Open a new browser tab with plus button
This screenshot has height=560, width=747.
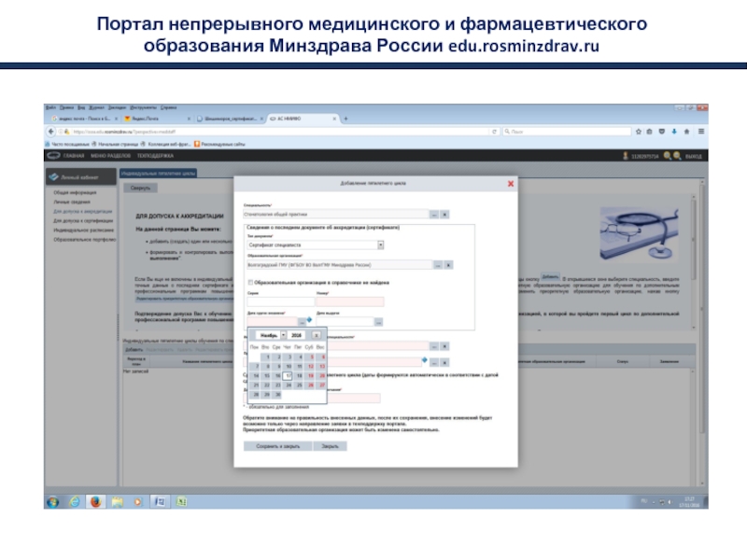tap(345, 119)
